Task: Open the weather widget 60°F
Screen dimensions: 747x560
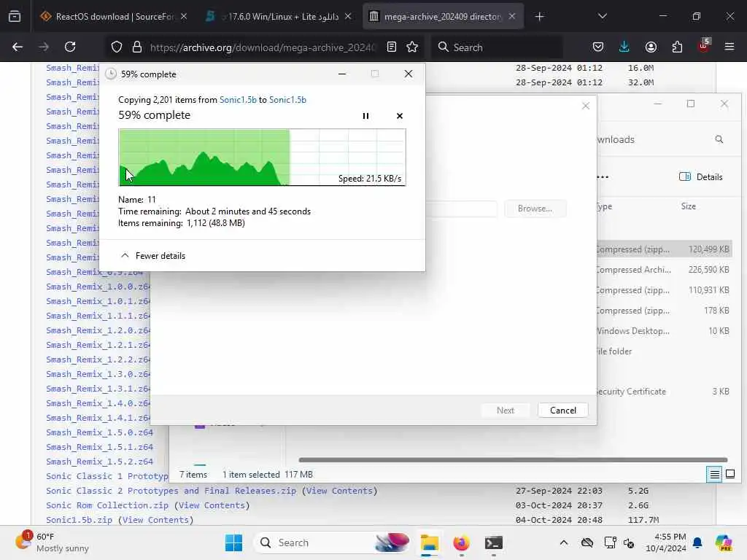Action: point(53,542)
